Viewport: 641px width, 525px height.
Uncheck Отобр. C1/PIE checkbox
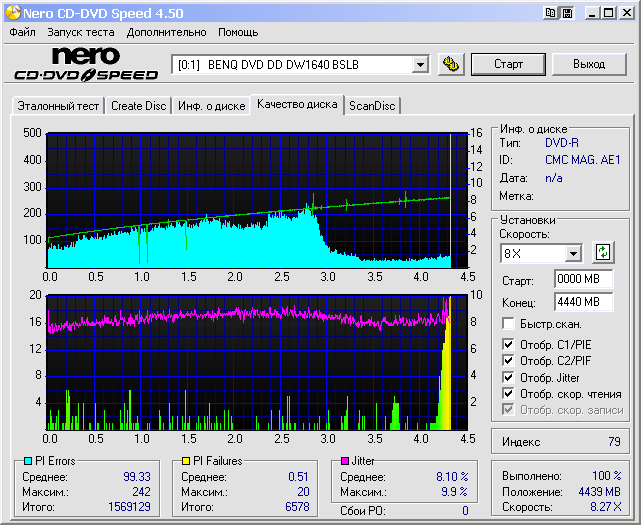[508, 346]
